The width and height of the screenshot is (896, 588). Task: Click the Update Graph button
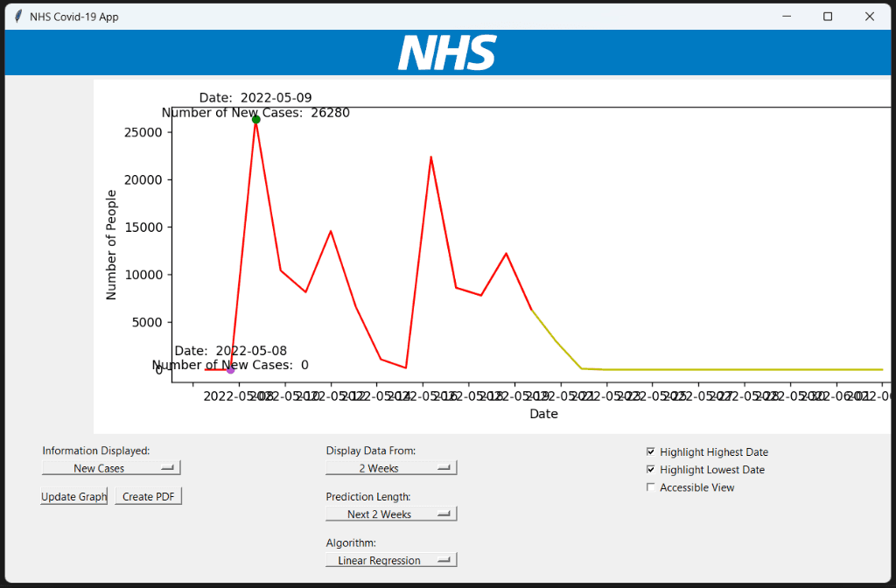point(73,497)
